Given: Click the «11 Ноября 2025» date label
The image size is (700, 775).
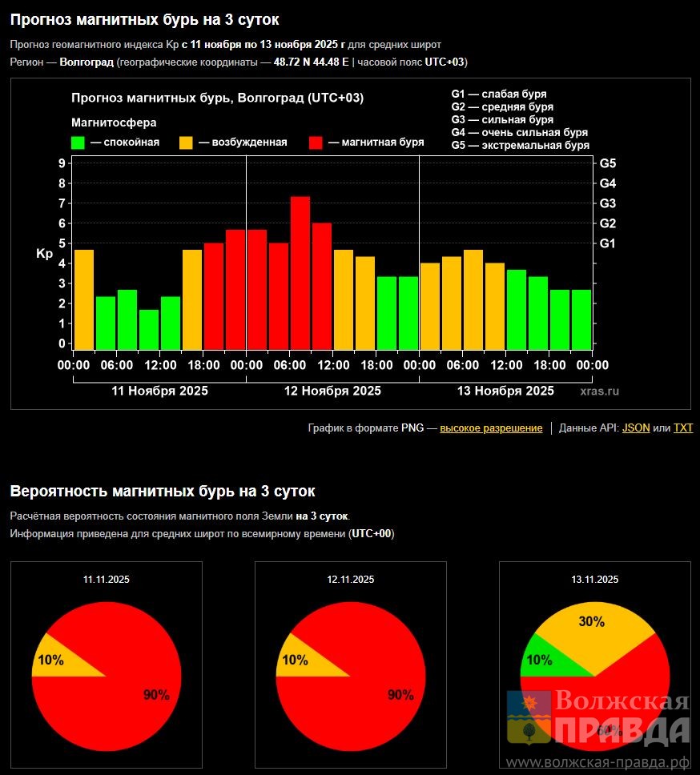Looking at the screenshot, I should pyautogui.click(x=159, y=391).
